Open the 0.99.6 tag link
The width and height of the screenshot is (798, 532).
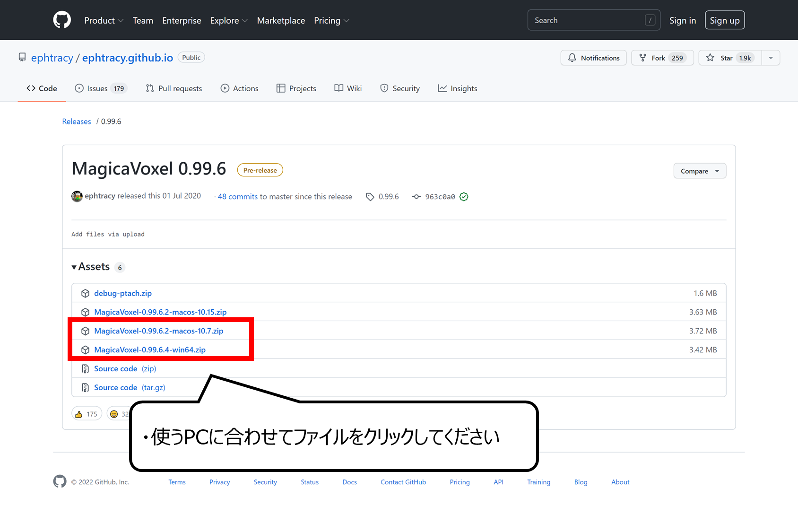point(389,197)
